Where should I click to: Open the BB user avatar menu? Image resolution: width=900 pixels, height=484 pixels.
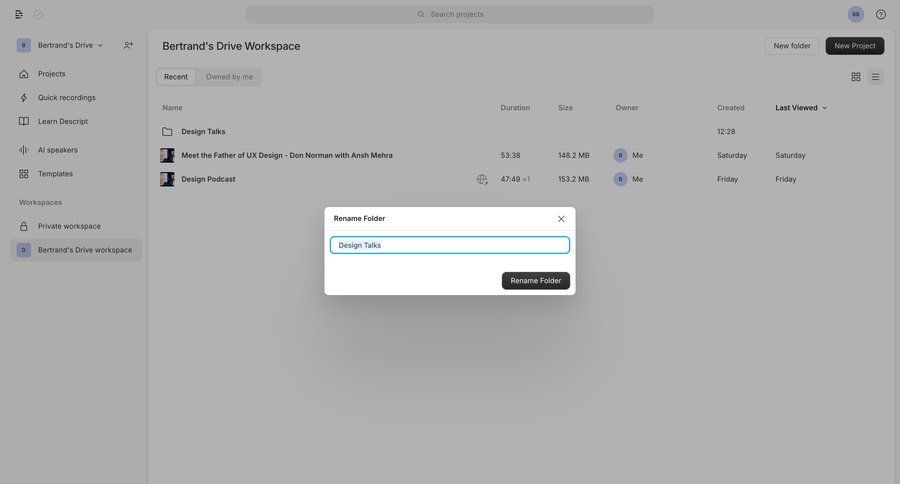(x=855, y=14)
